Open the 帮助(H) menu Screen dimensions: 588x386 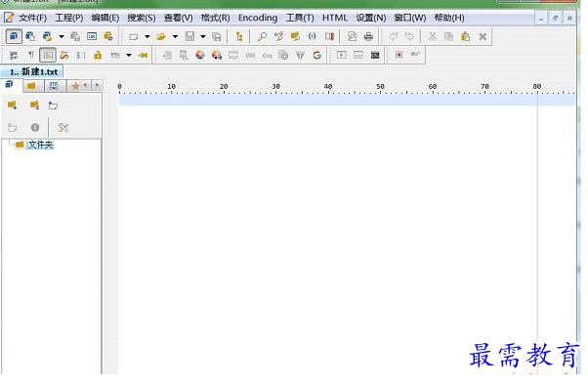point(449,18)
